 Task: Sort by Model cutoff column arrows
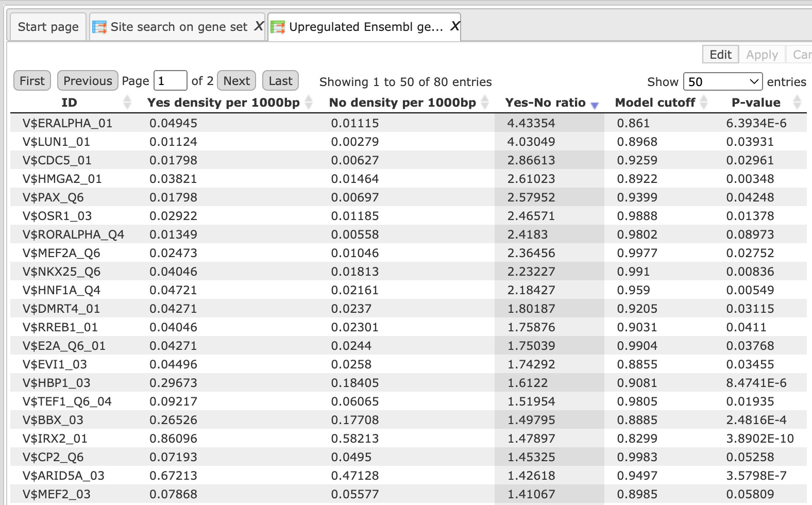click(x=704, y=103)
